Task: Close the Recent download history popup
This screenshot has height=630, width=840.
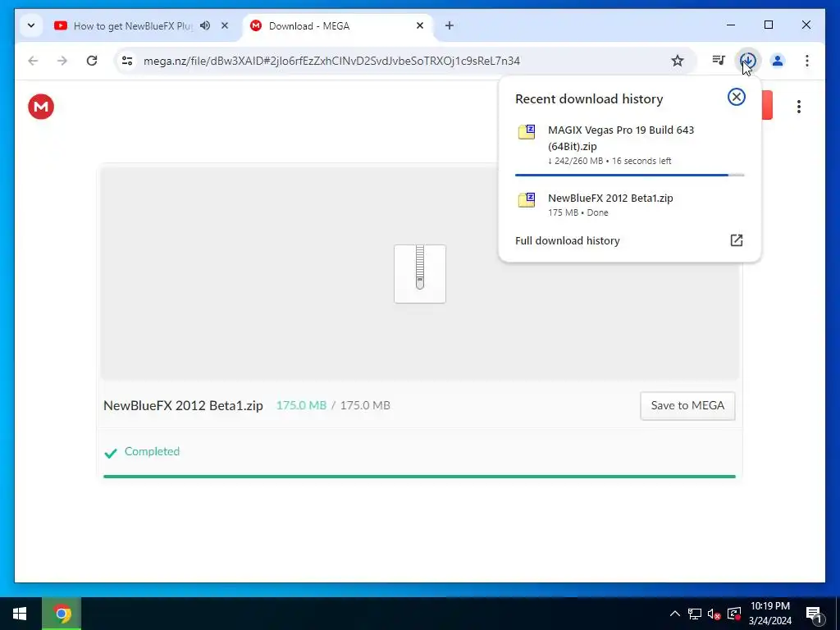Action: [736, 97]
